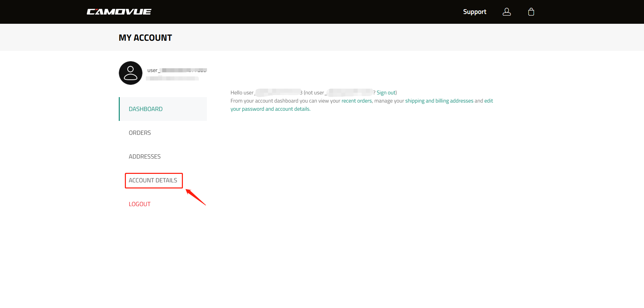Viewport: 644px width, 308px height.
Task: Click the MY ACCOUNT heading
Action: click(145, 38)
